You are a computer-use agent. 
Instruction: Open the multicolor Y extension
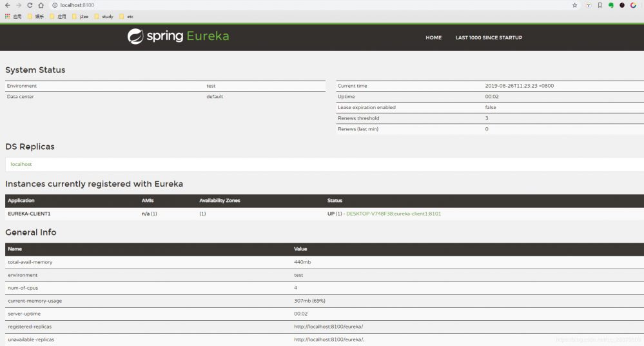[x=589, y=5]
